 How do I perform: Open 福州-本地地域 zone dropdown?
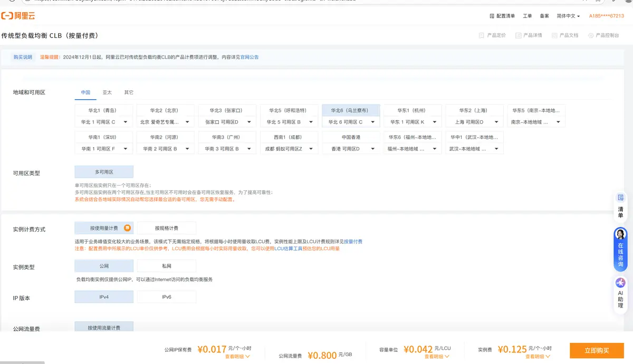point(413,149)
